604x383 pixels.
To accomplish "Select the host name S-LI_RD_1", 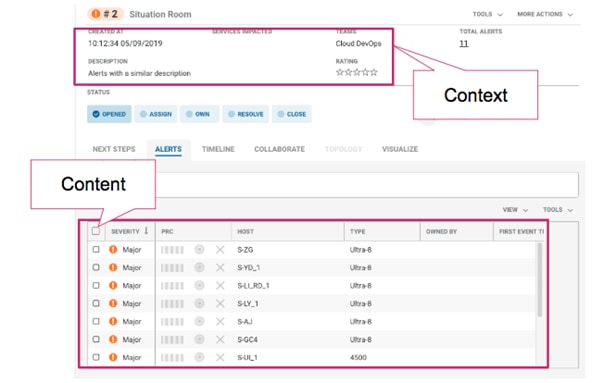I will 253,286.
